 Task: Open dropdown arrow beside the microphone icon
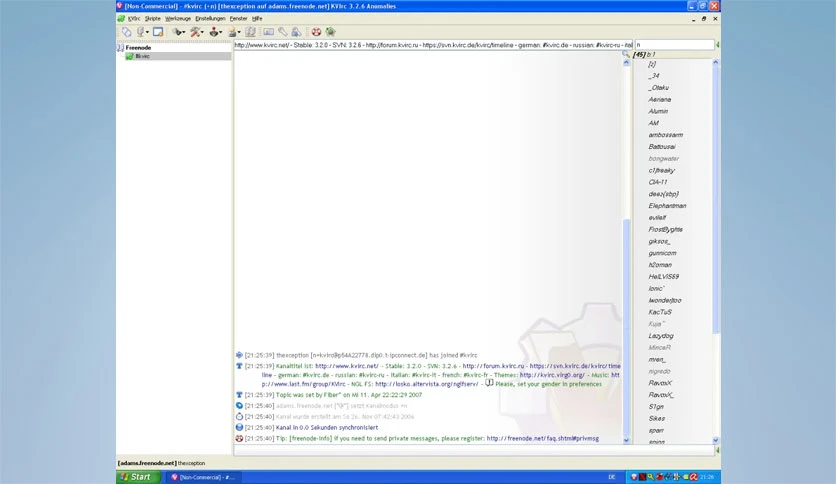147,33
